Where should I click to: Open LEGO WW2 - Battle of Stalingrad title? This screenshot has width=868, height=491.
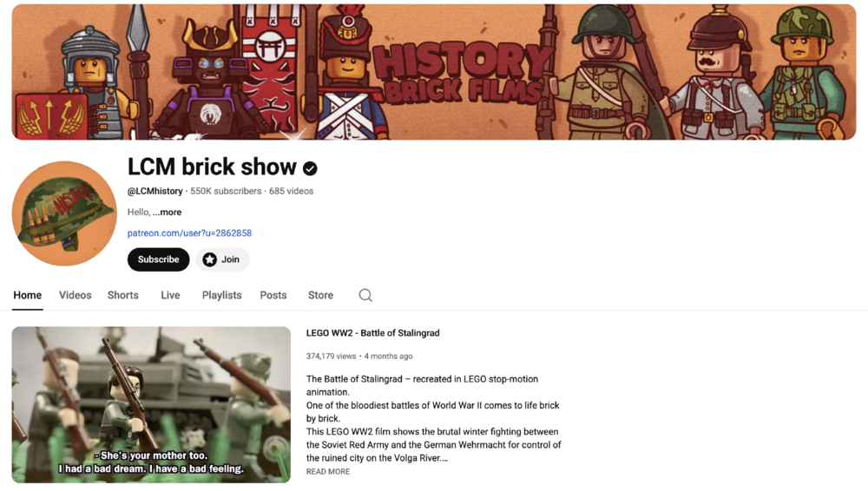pyautogui.click(x=373, y=333)
